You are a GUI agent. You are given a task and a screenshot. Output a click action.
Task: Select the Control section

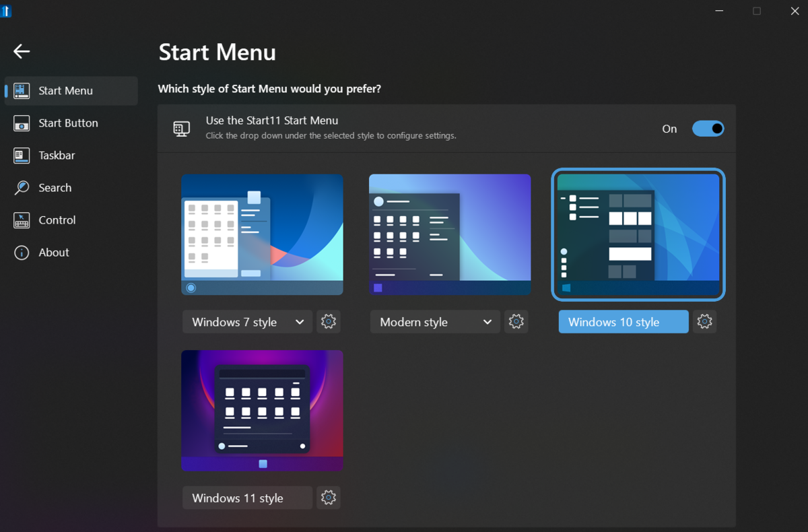[71, 220]
